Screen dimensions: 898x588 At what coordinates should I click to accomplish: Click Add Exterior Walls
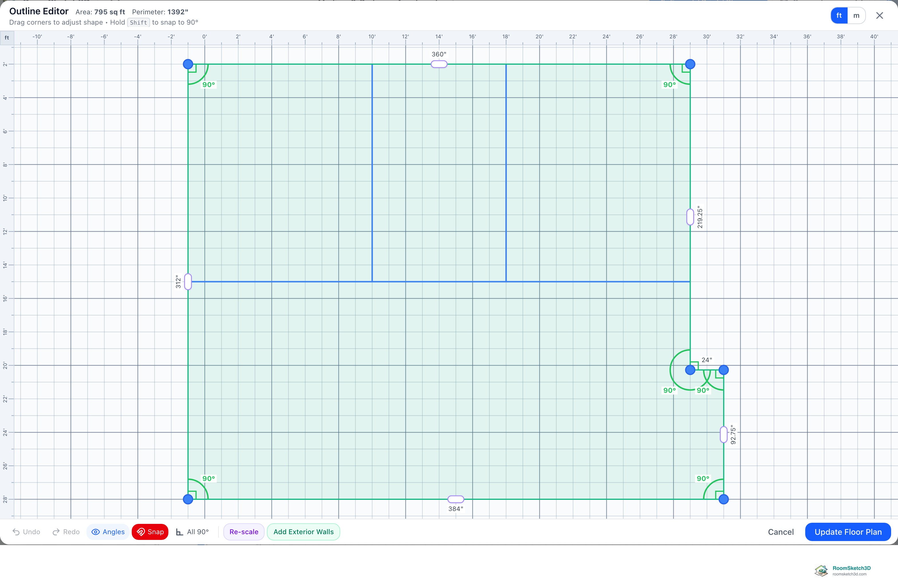(303, 532)
